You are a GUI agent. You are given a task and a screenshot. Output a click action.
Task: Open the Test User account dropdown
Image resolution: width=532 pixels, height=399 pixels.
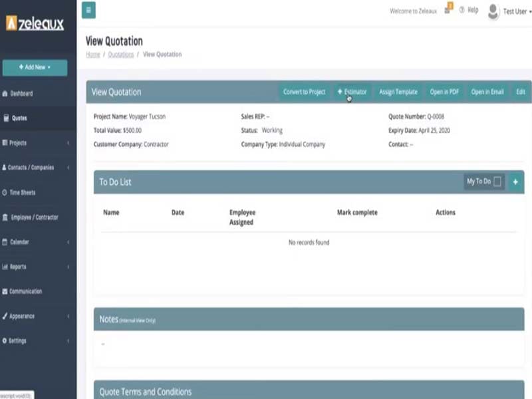(x=517, y=11)
